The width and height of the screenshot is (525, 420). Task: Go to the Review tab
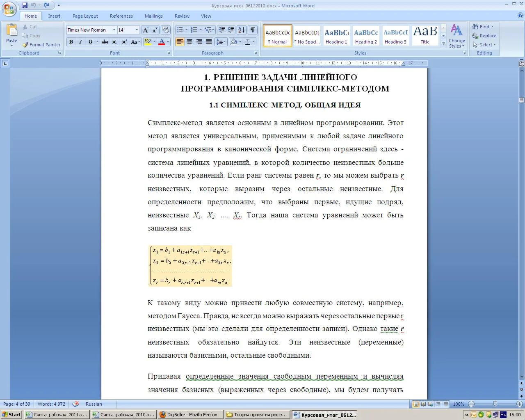pyautogui.click(x=182, y=16)
